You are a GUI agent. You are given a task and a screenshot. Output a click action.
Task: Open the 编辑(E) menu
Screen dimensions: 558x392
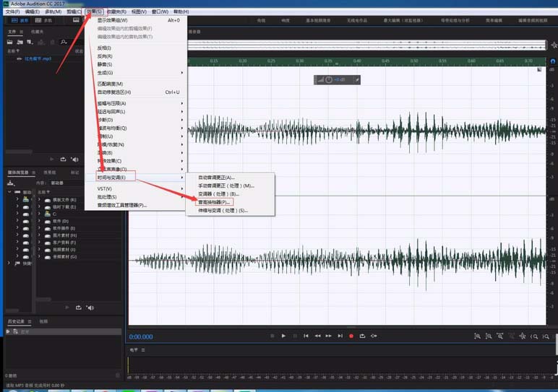[x=32, y=12]
